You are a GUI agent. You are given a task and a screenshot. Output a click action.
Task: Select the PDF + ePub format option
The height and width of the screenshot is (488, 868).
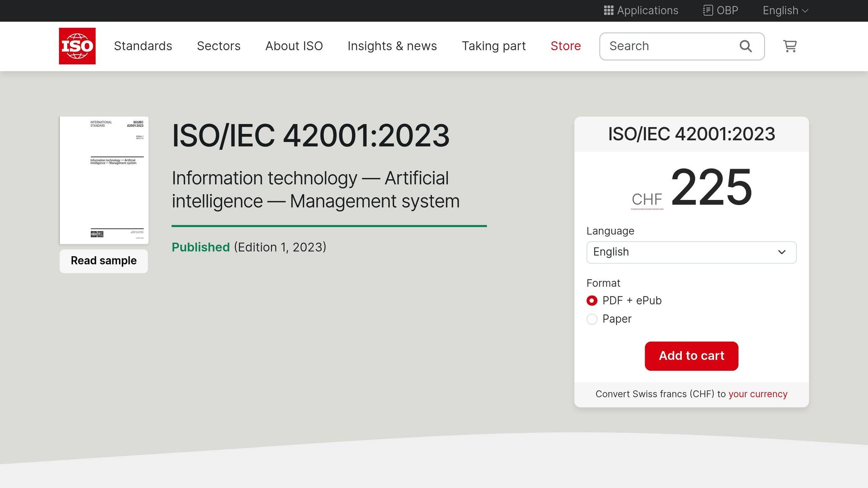coord(592,300)
